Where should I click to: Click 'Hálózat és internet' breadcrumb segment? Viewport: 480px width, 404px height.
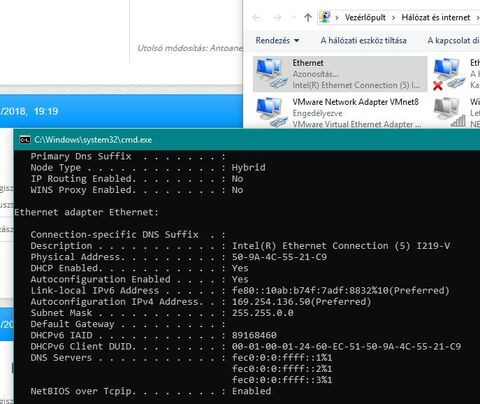[436, 17]
